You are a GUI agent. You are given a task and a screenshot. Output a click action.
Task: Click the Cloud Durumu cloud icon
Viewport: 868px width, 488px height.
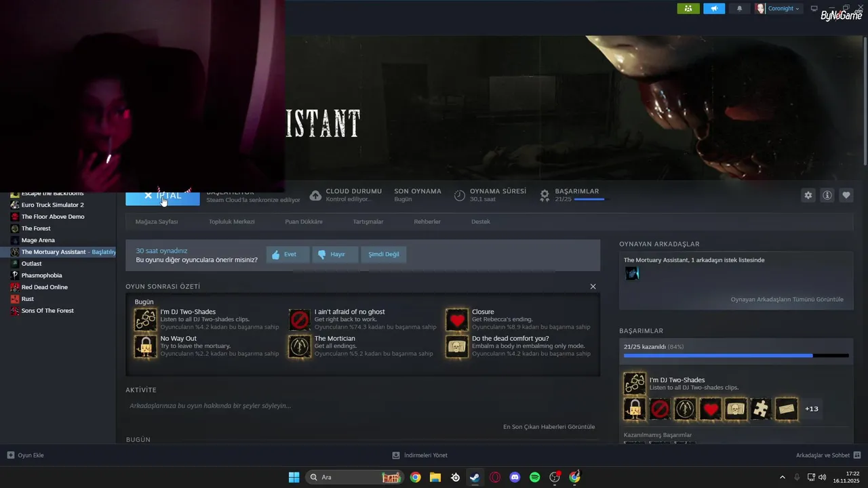tap(315, 196)
